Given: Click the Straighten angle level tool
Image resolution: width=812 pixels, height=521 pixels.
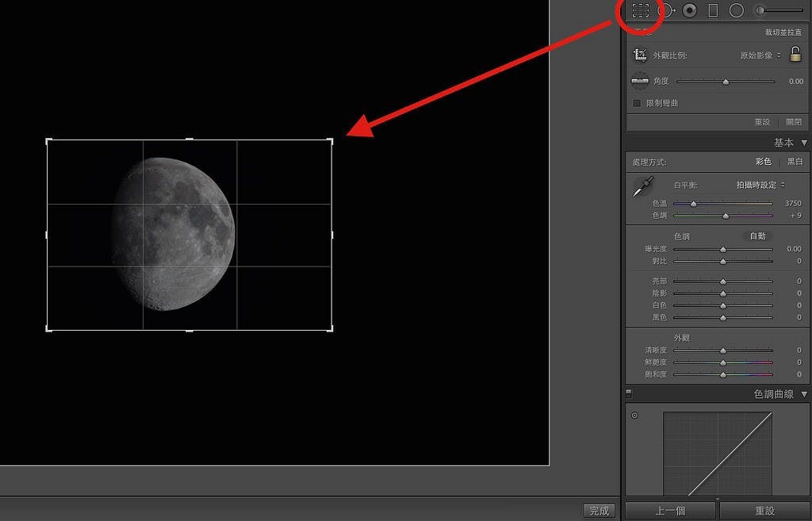Looking at the screenshot, I should [x=640, y=81].
